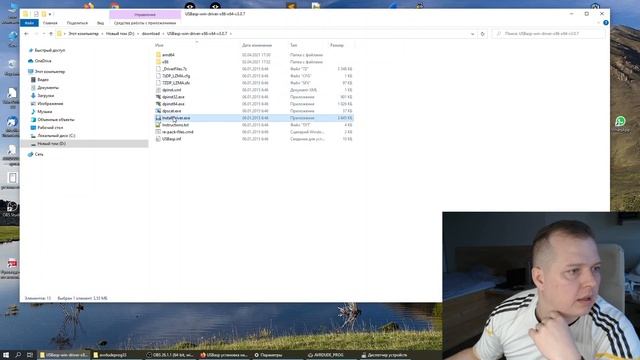
Task: Open Быстрый доступ in navigation pane
Action: 49,50
